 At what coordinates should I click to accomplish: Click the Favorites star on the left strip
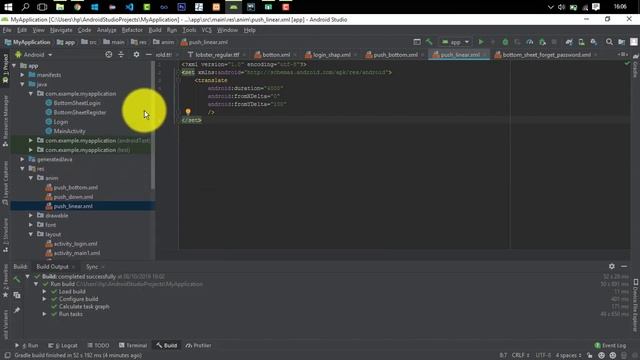pos(5,294)
